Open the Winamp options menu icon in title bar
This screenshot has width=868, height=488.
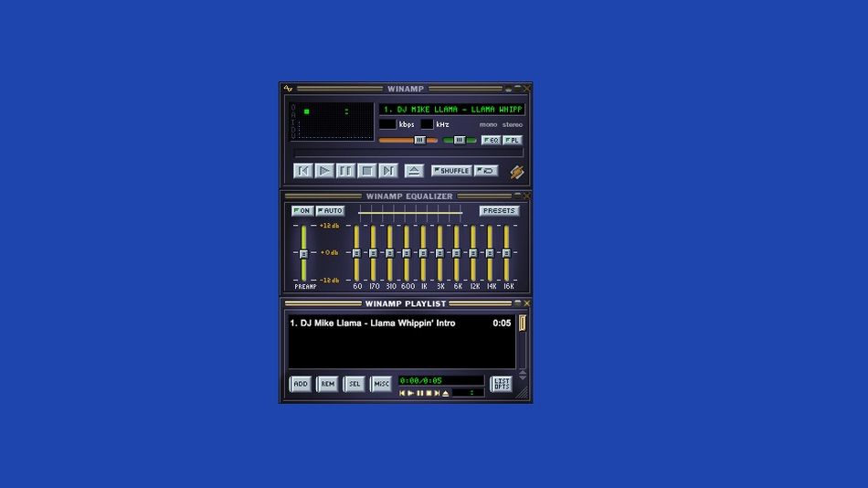288,89
